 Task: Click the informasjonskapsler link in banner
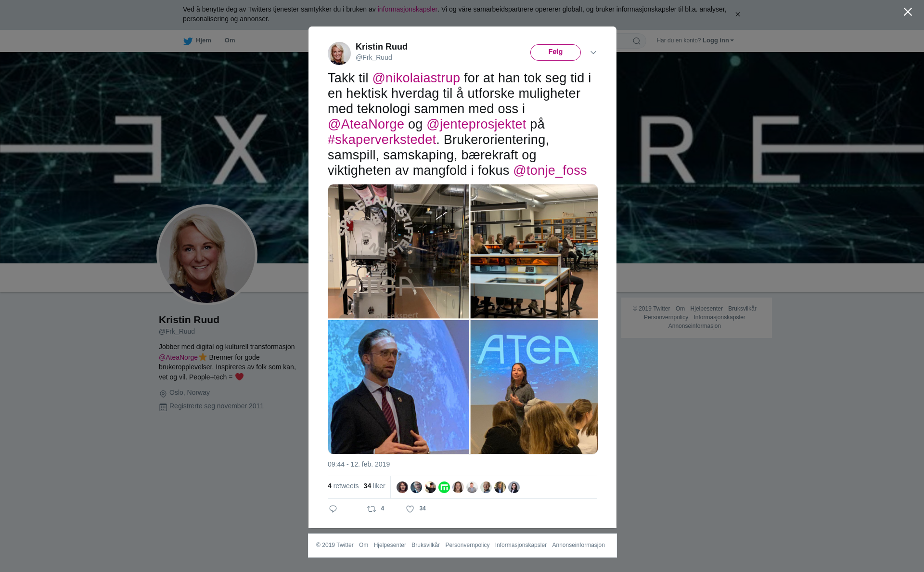pos(407,9)
